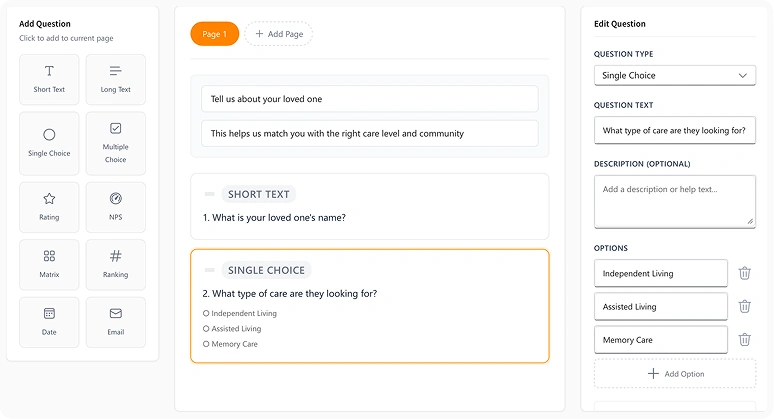This screenshot has width=774, height=419.
Task: Open the Question Type dropdown
Action: [x=674, y=75]
